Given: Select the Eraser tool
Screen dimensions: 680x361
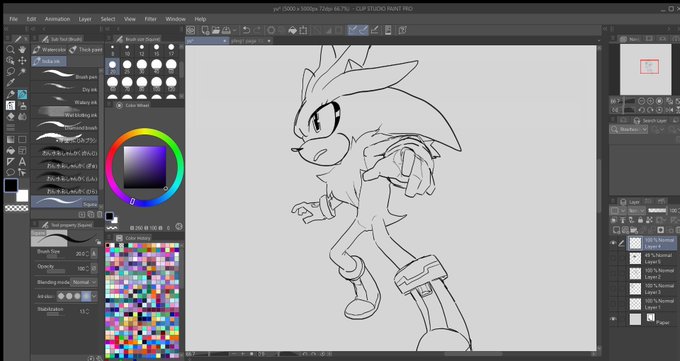Looking at the screenshot, I should click(x=10, y=117).
